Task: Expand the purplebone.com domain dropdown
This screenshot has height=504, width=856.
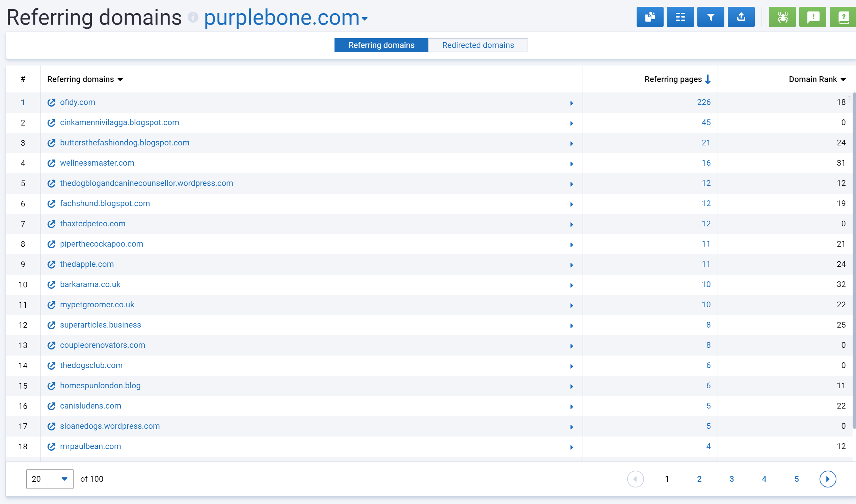Action: pyautogui.click(x=365, y=19)
